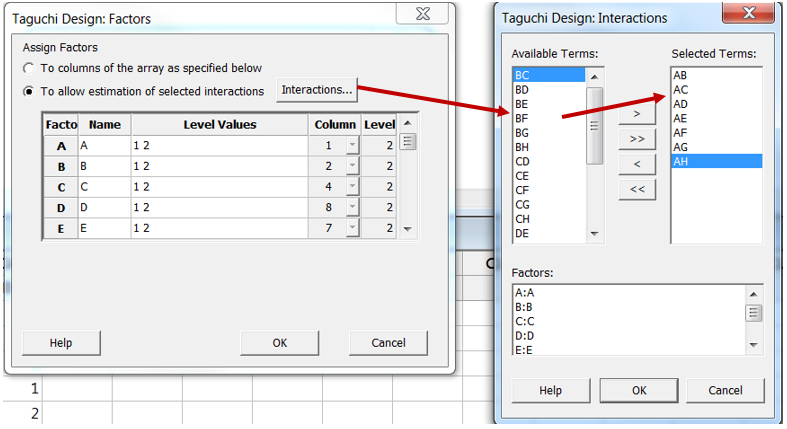Open column dropdown for factor A

[x=351, y=146]
